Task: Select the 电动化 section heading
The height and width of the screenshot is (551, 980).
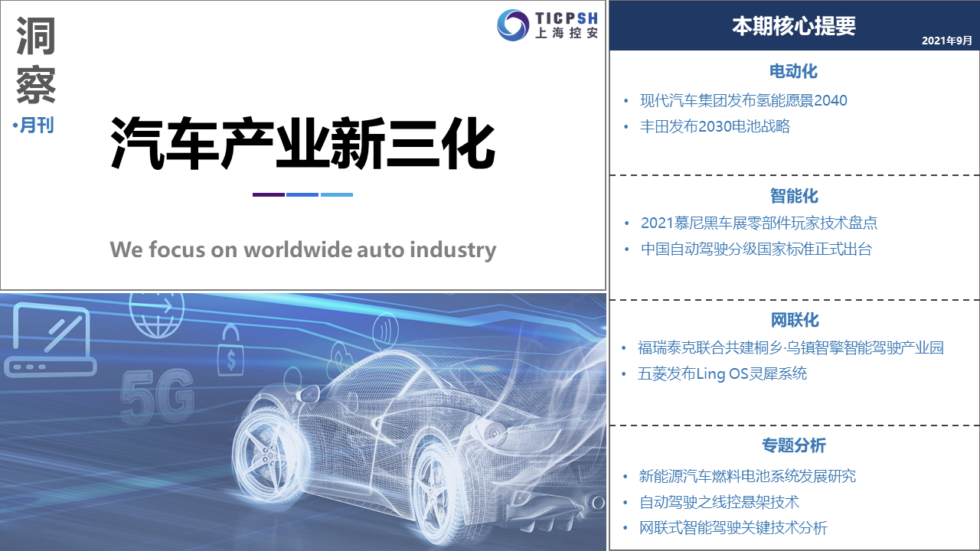Action: click(x=793, y=71)
